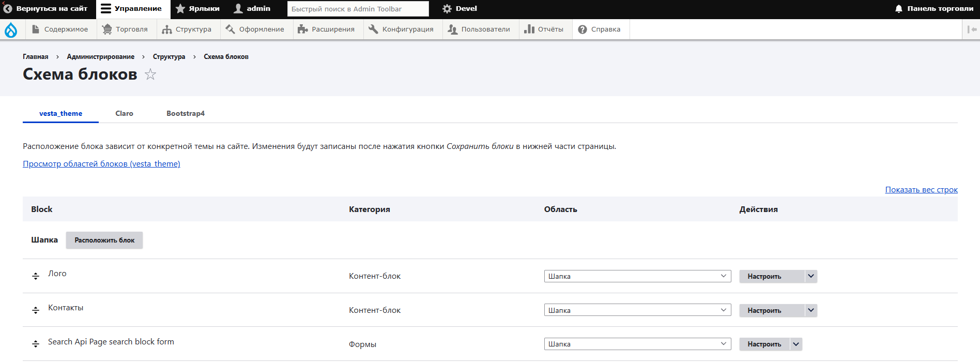Open the Оформление menu
The image size is (980, 362).
255,29
